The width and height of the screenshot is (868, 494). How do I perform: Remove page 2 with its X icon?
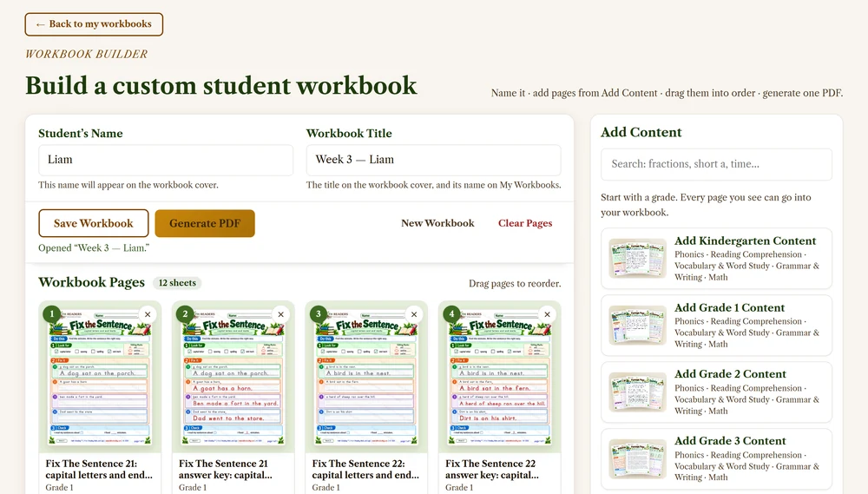pos(280,314)
